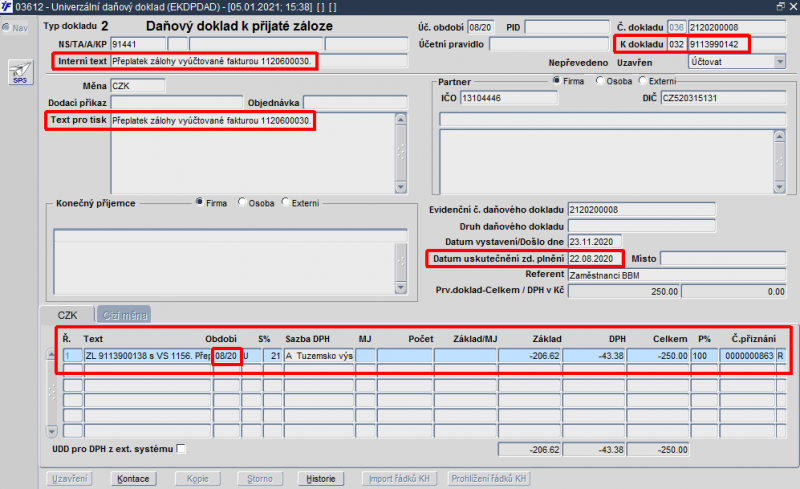Screen dimensions: 800x489
Task: Select Externí radio button in Partner section
Action: tap(642, 81)
